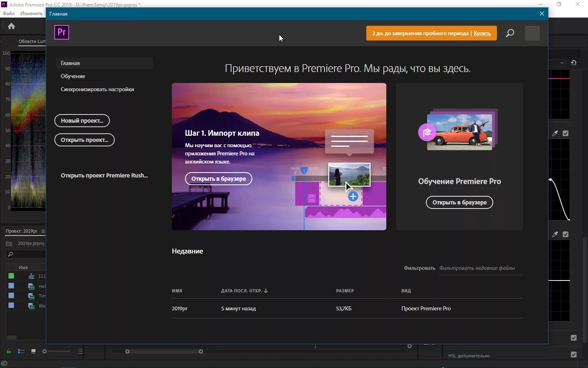The height and width of the screenshot is (368, 588).
Task: Open the Изменить menu
Action: point(31,13)
